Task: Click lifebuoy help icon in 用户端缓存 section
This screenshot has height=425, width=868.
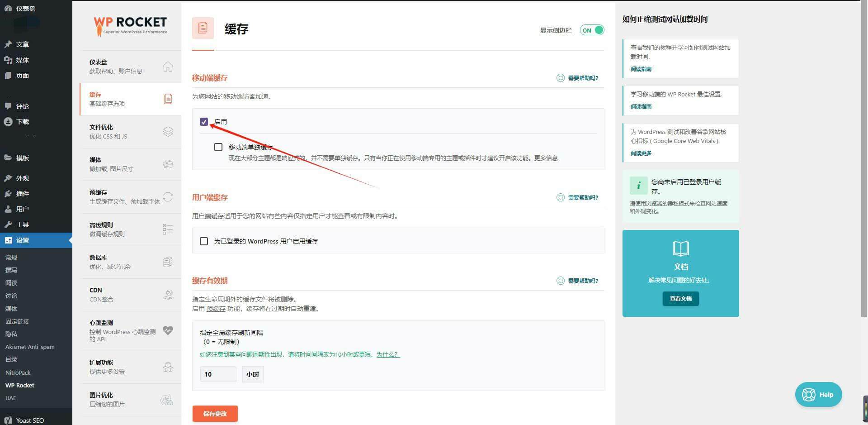Action: (561, 197)
